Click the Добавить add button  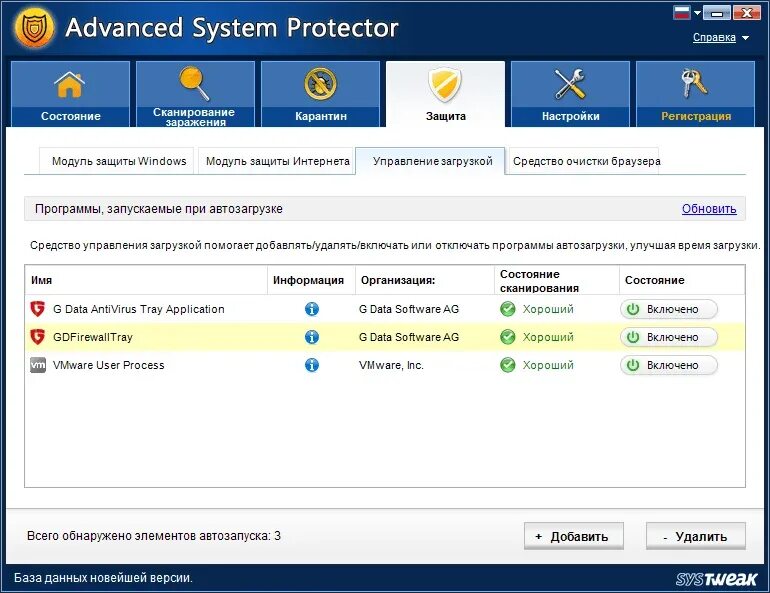click(x=574, y=536)
